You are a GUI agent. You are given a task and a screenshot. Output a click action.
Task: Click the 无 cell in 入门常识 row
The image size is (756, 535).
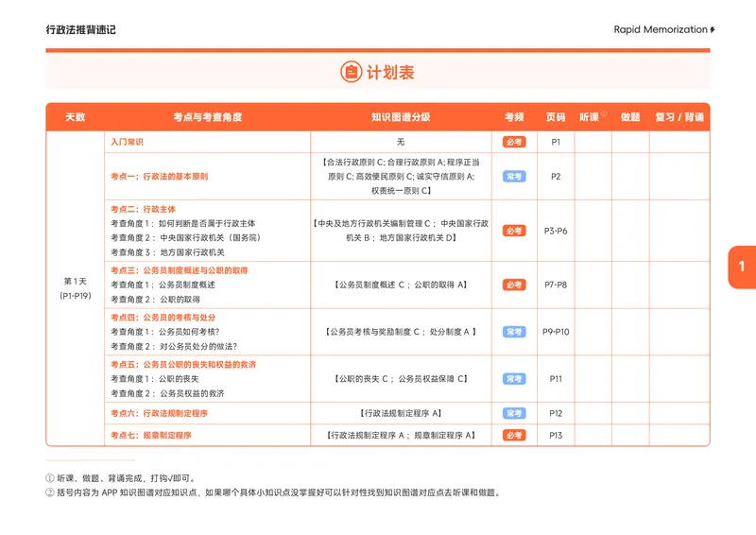[401, 142]
